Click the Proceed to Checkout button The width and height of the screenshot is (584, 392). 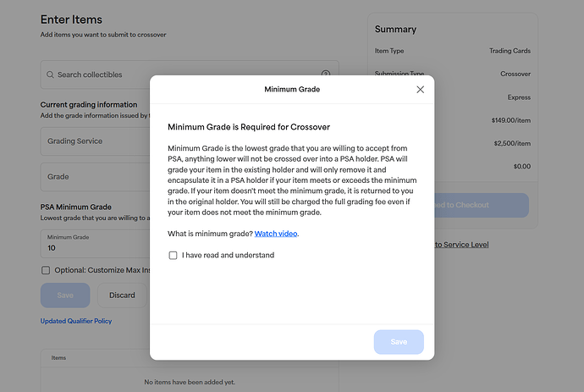coord(482,205)
